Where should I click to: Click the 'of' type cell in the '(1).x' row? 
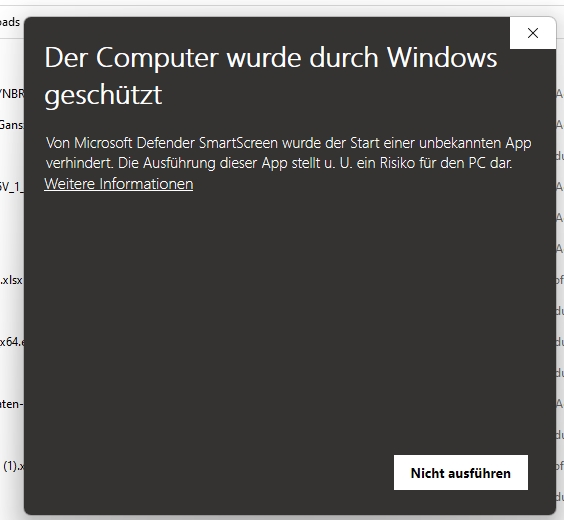pos(560,466)
